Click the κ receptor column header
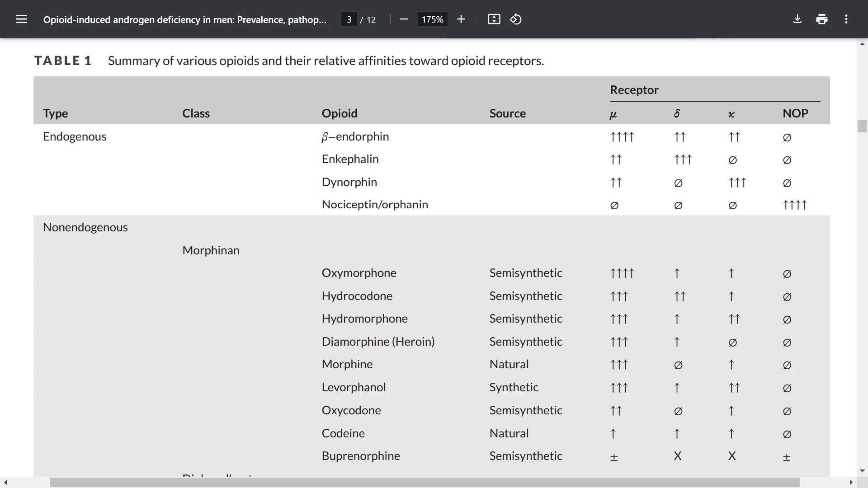The width and height of the screenshot is (868, 488). tap(731, 114)
